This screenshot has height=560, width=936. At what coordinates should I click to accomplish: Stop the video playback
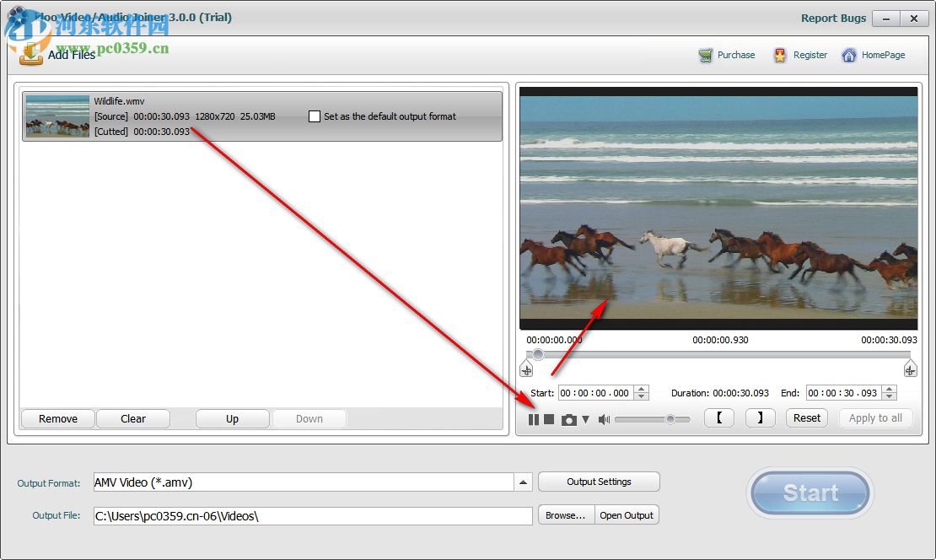pos(549,420)
